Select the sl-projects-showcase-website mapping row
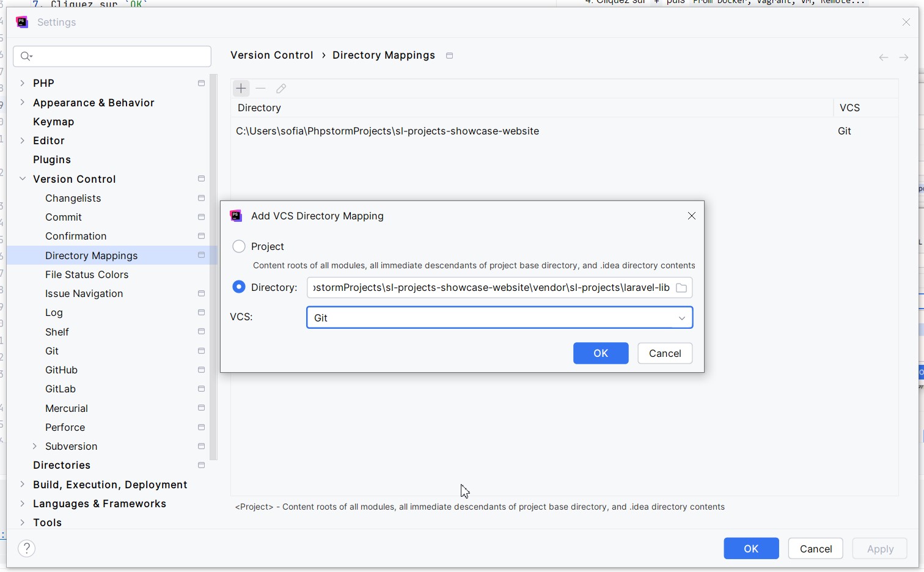Viewport: 924px width, 572px height. pyautogui.click(x=565, y=131)
